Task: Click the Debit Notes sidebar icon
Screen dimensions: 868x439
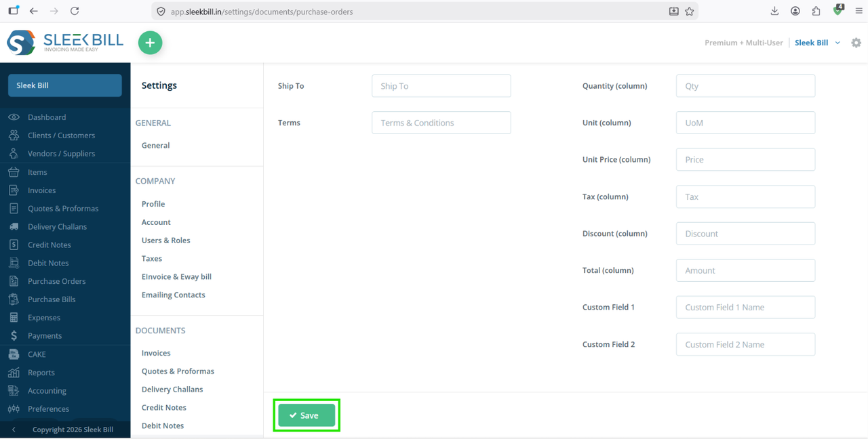Action: pyautogui.click(x=14, y=263)
